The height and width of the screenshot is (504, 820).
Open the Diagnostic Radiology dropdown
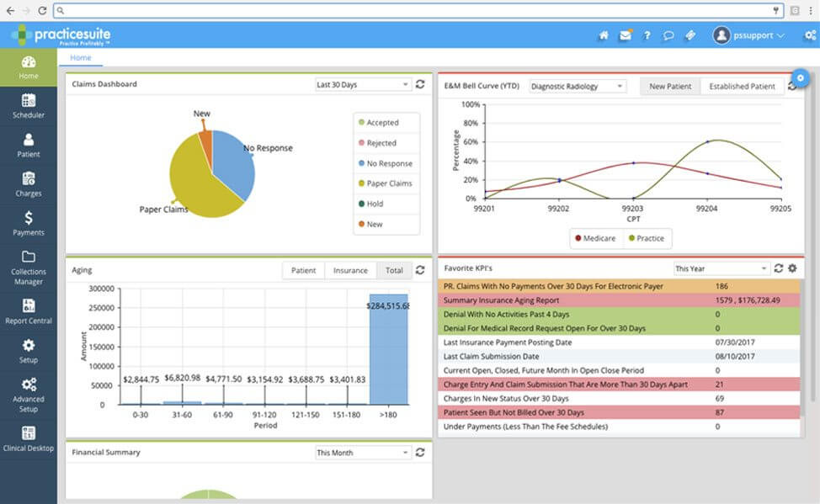[x=578, y=87]
